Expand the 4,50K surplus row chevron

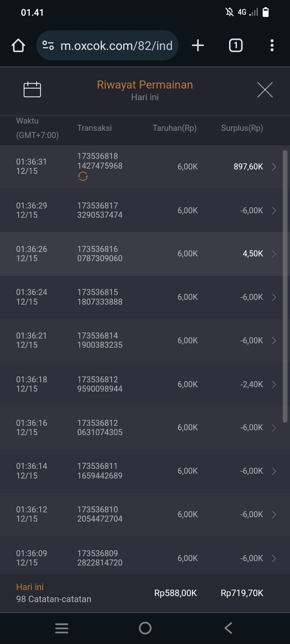(274, 254)
